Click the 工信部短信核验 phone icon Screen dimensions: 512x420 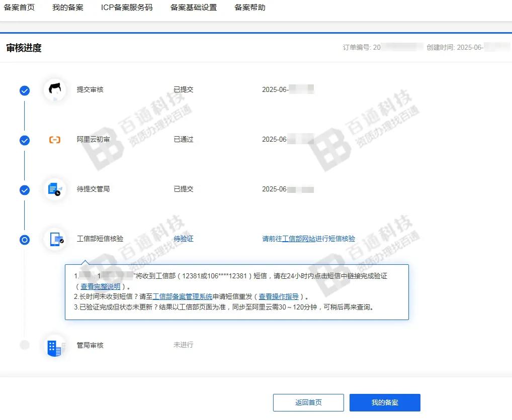click(x=55, y=239)
